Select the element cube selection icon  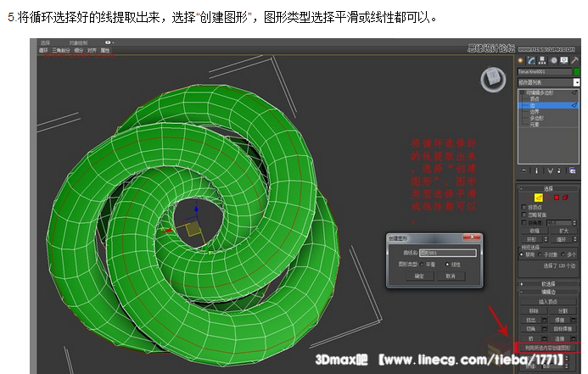point(565,198)
